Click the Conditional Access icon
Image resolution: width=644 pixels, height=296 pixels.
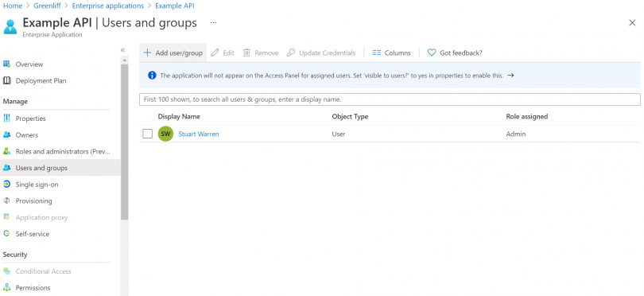tap(6, 271)
